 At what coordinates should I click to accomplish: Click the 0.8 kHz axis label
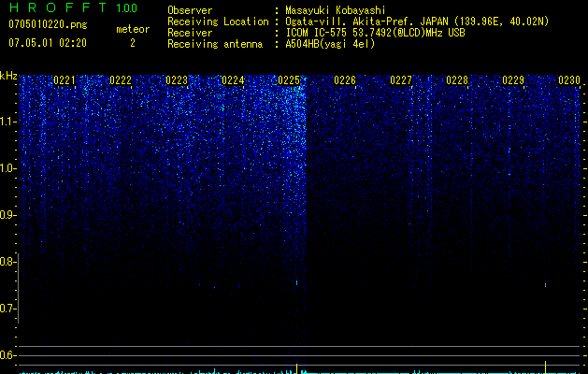[7, 262]
